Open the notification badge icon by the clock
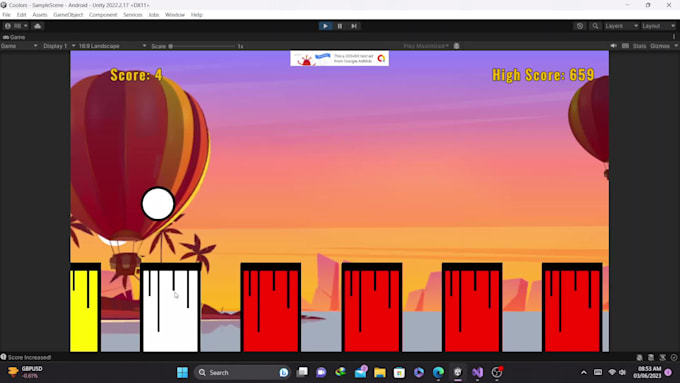 click(668, 373)
